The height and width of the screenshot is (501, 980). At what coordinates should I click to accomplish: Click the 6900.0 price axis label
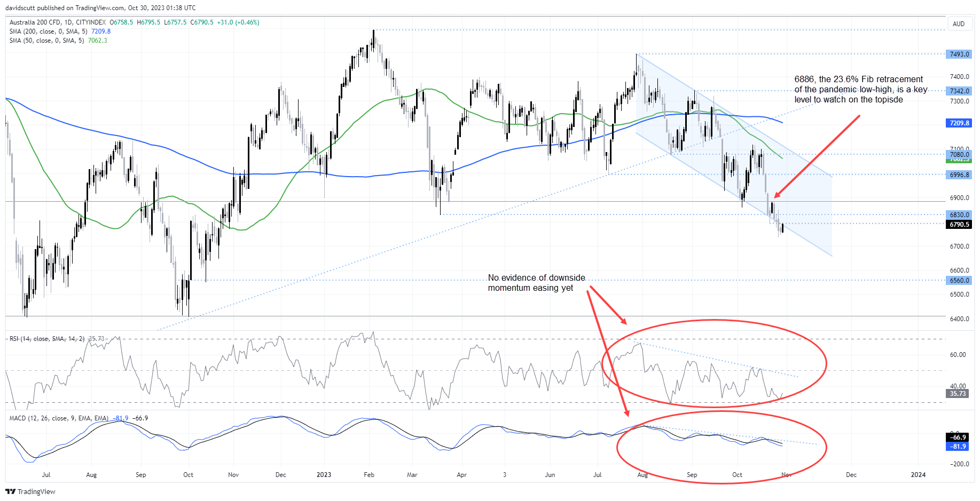[960, 198]
